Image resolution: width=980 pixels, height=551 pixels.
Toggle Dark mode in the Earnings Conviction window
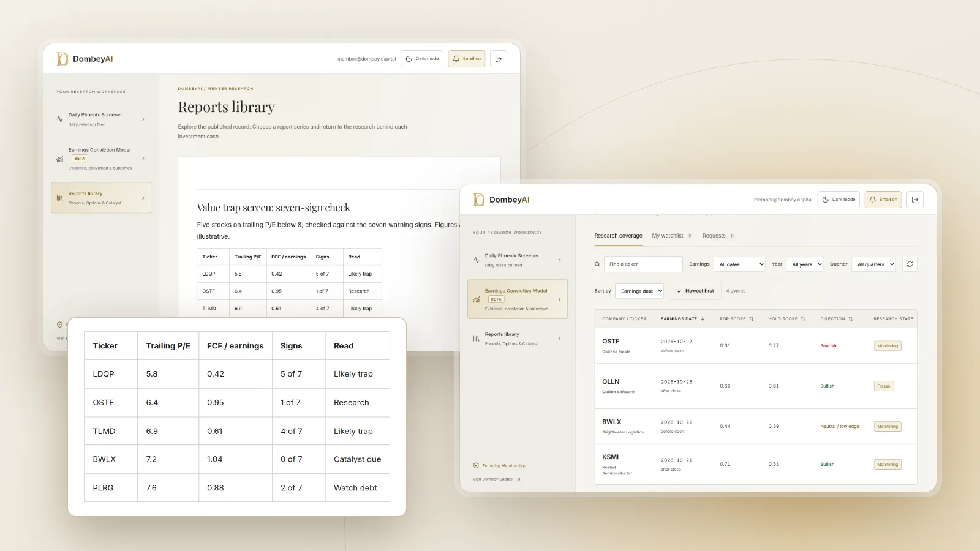click(839, 200)
